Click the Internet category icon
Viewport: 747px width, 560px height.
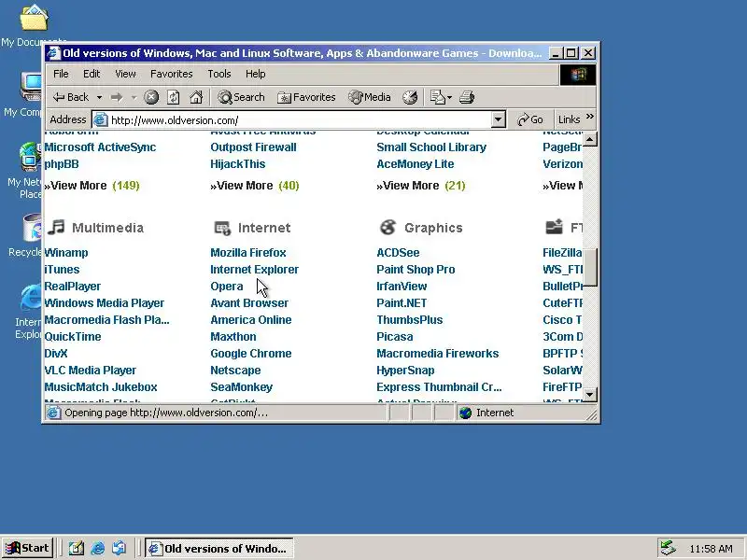[222, 228]
